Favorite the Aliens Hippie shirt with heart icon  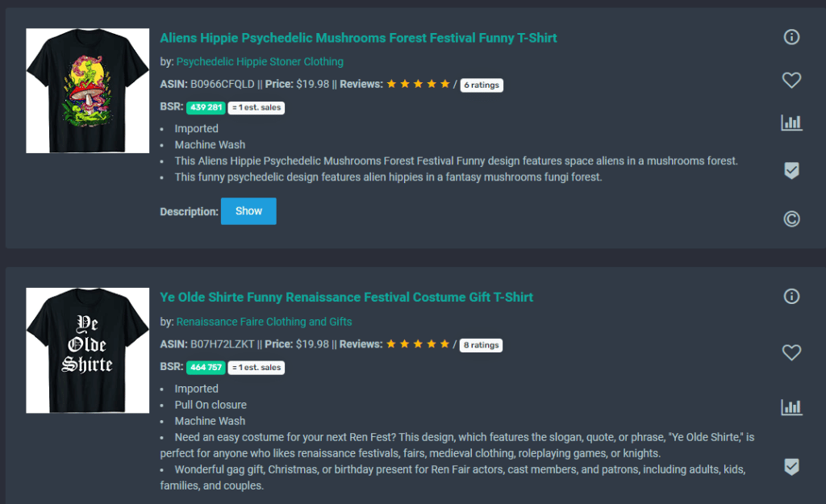791,80
